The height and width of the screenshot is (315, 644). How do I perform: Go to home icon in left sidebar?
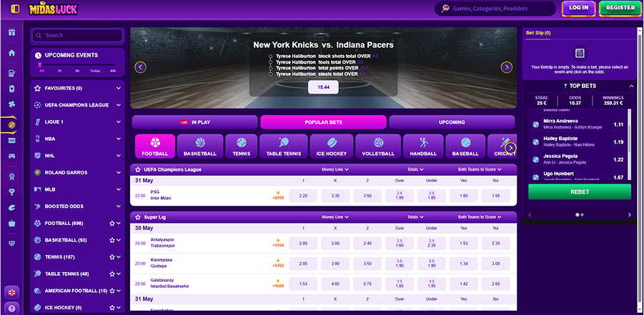[x=11, y=53]
